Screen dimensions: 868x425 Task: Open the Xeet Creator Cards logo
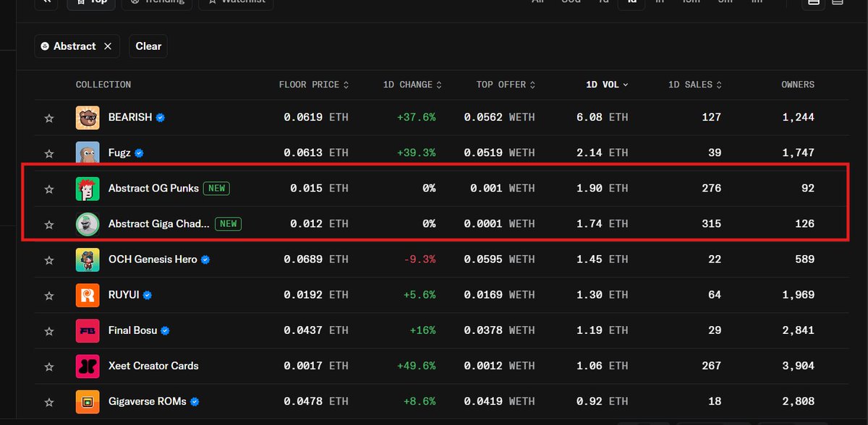[x=88, y=366]
